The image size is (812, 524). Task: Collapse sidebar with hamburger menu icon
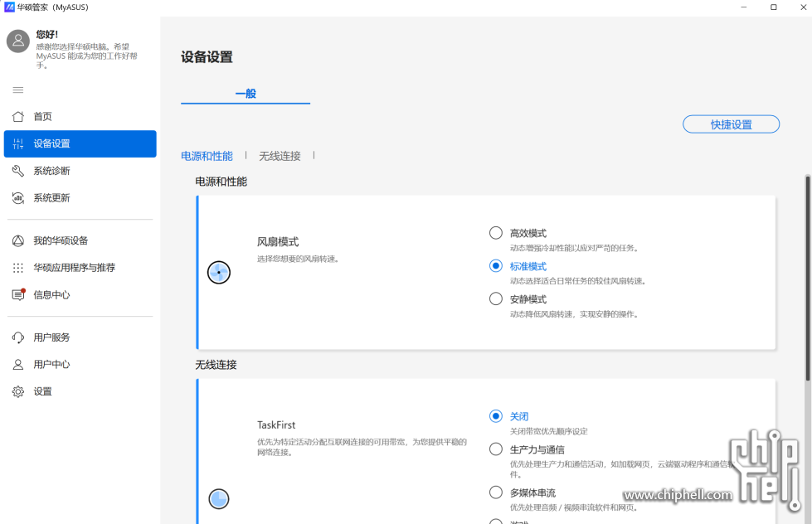tap(18, 90)
